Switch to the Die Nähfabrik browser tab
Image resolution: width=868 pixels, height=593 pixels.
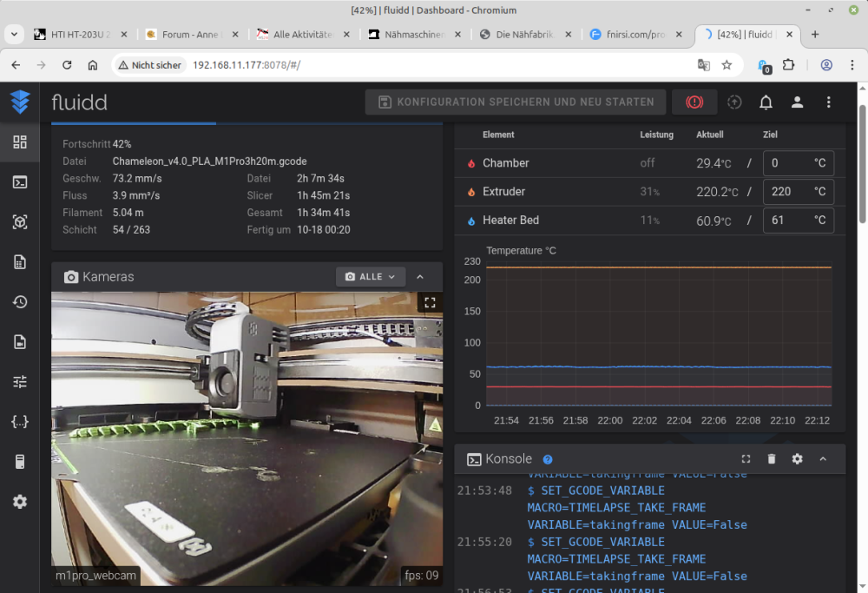(x=523, y=35)
